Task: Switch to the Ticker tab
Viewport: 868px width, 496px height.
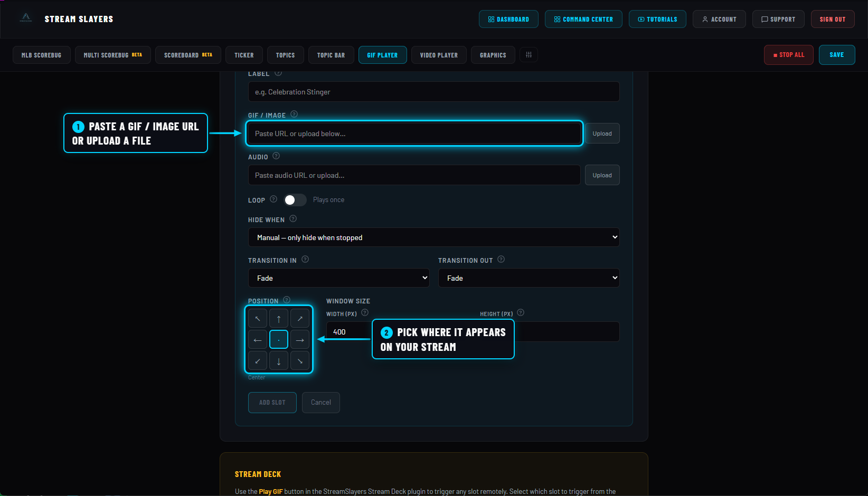Action: point(244,55)
